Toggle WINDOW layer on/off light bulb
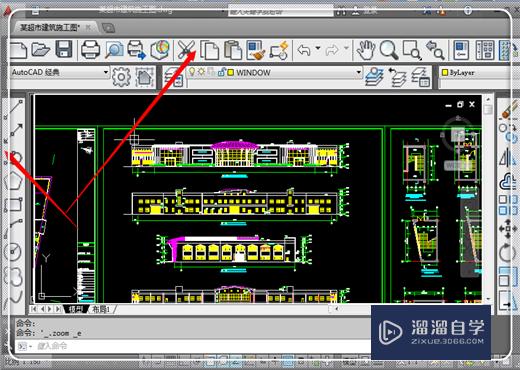 coord(192,72)
